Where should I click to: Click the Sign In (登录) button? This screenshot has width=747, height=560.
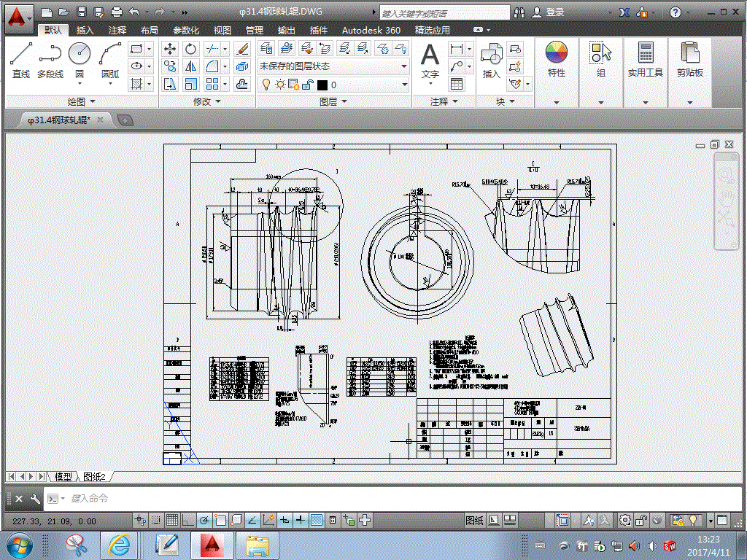point(554,12)
